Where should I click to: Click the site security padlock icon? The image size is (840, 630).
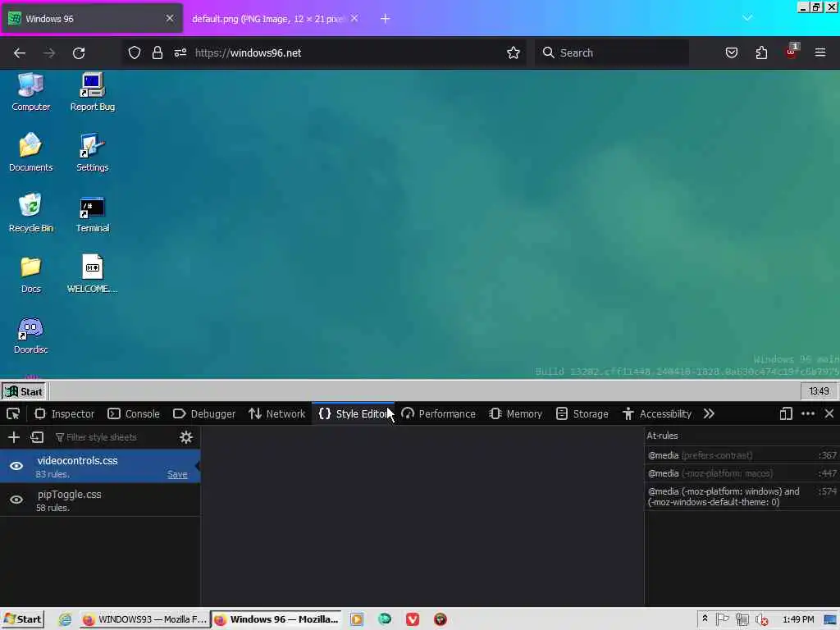coord(157,52)
